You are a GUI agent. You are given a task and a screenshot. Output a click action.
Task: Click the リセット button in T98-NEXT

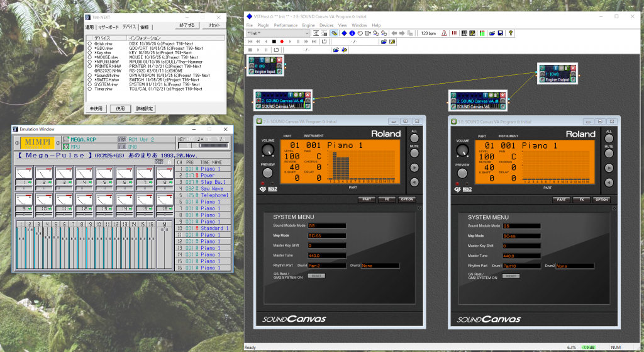click(214, 25)
